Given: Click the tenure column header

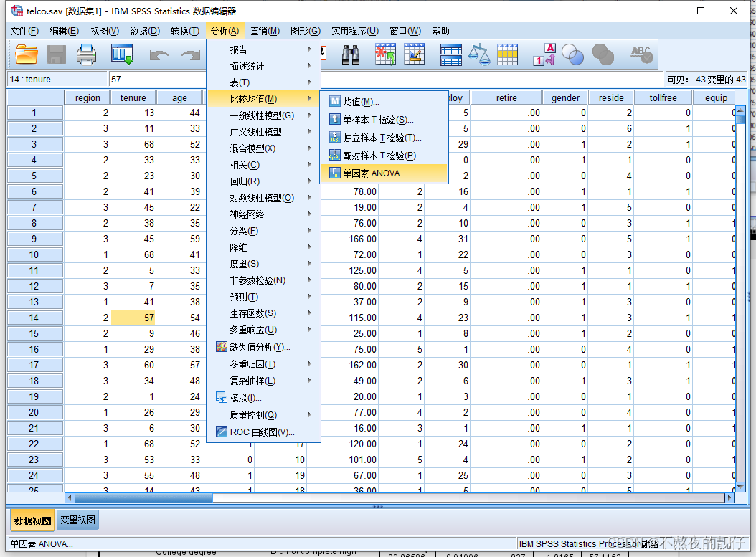Looking at the screenshot, I should (133, 97).
